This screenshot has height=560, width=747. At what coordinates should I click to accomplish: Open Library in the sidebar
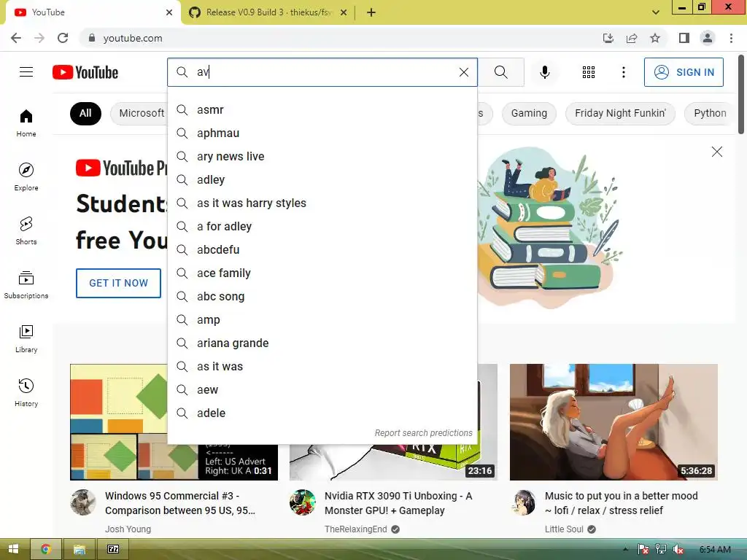pos(26,338)
